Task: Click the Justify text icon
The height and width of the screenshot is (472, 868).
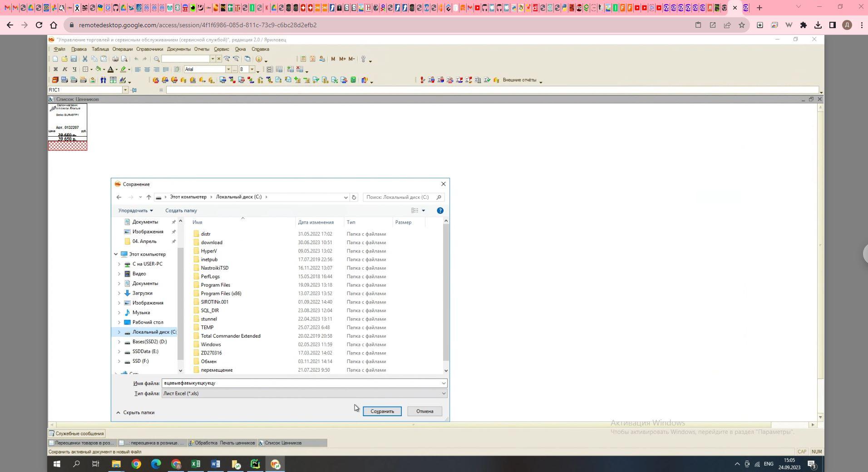Action: [166, 69]
